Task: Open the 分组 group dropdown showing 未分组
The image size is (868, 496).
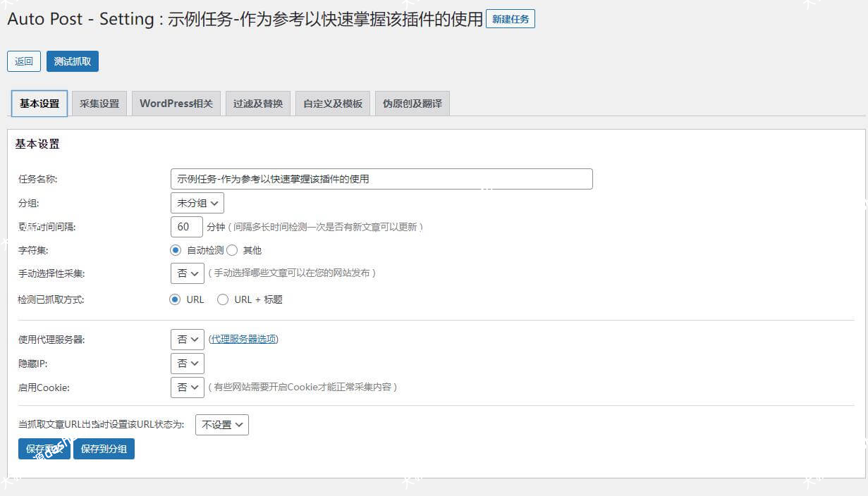Action: click(197, 202)
